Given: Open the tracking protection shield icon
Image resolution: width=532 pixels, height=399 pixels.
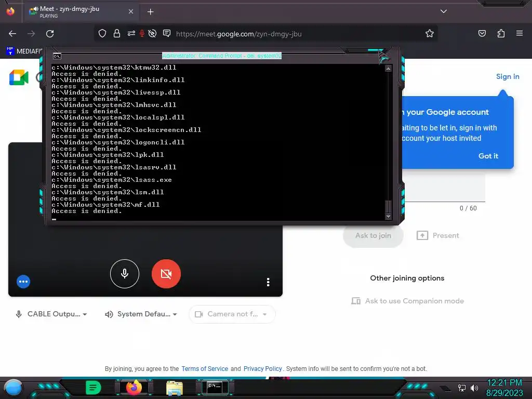Looking at the screenshot, I should click(x=102, y=33).
